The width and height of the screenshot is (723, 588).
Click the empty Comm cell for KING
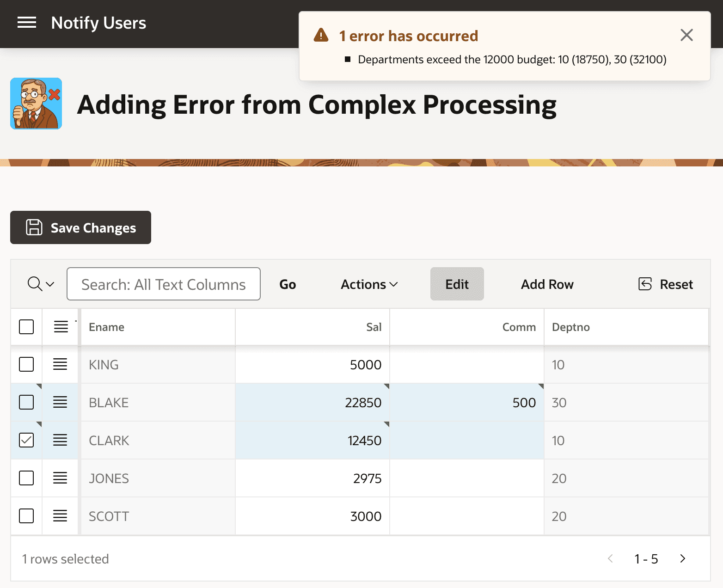pos(467,365)
